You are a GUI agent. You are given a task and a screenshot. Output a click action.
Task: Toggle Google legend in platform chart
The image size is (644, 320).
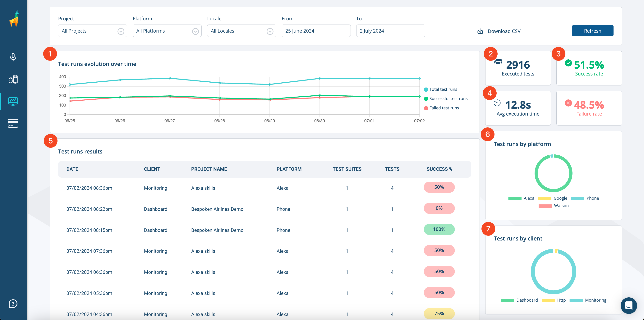(553, 198)
